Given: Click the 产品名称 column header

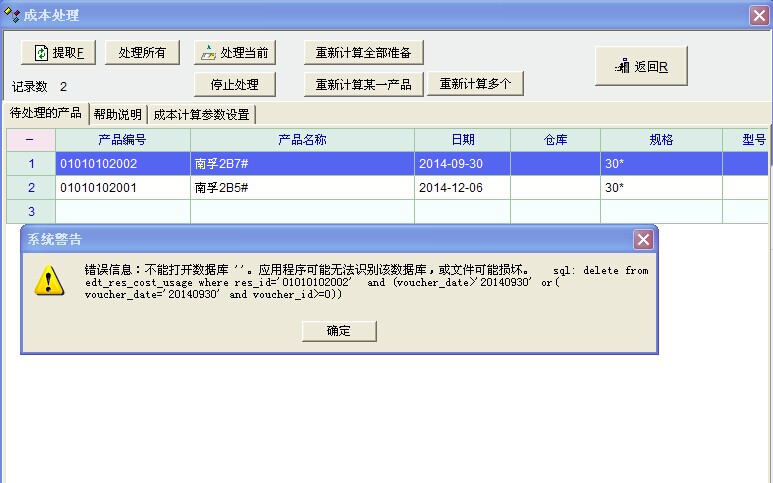Looking at the screenshot, I should (x=302, y=140).
